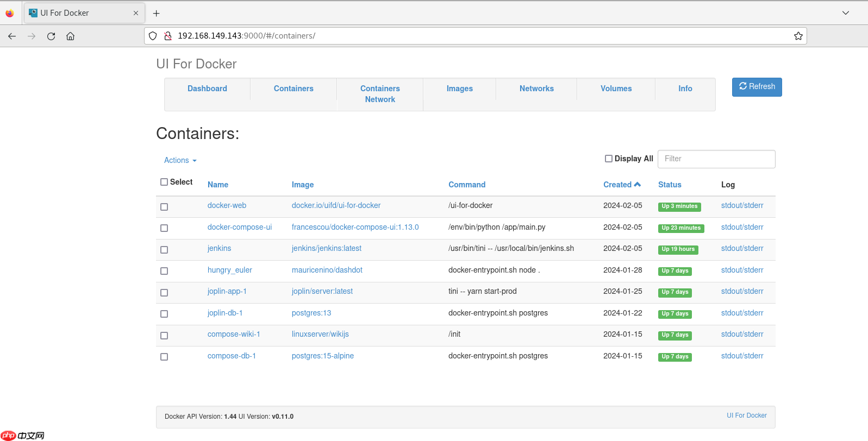Open the browser home page icon
The width and height of the screenshot is (868, 441).
click(x=70, y=36)
